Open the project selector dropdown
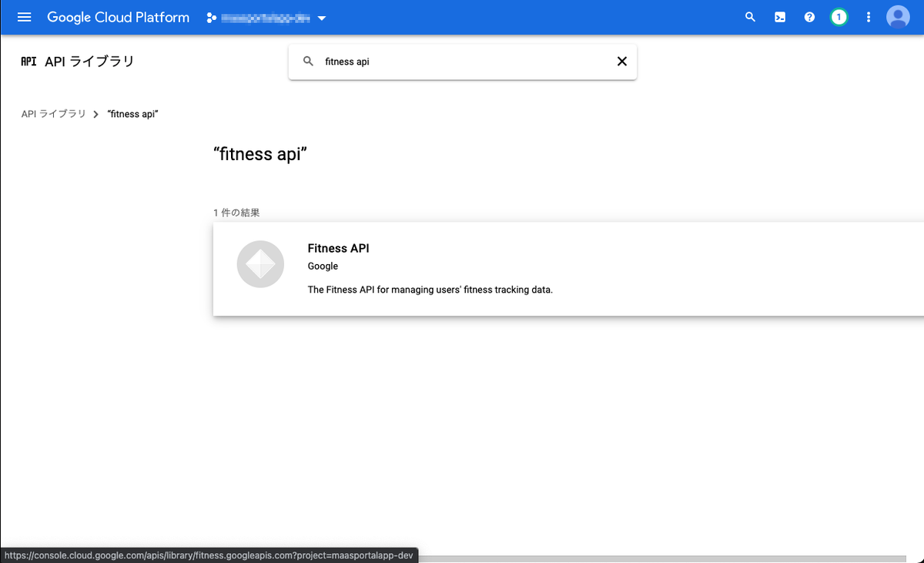The height and width of the screenshot is (563, 924). 266,18
